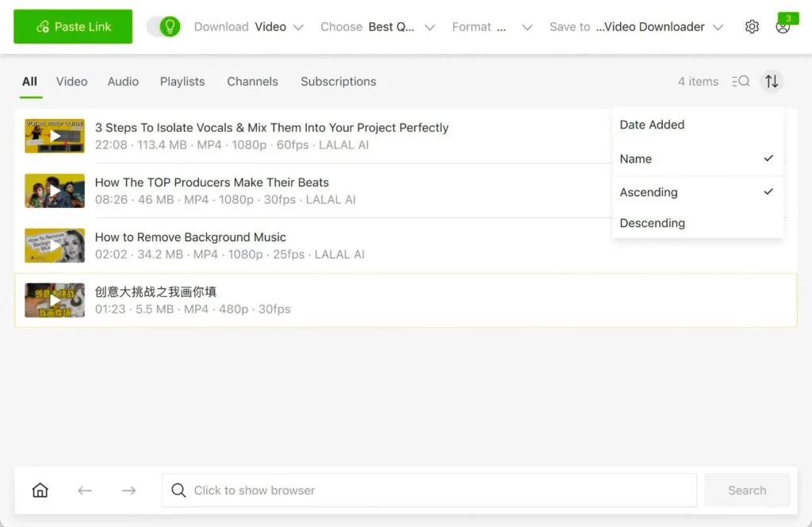The width and height of the screenshot is (812, 527).
Task: Click the Paste Link button
Action: click(72, 26)
